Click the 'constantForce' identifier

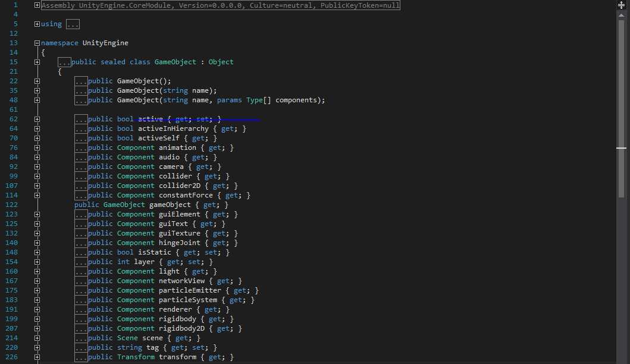pos(186,195)
